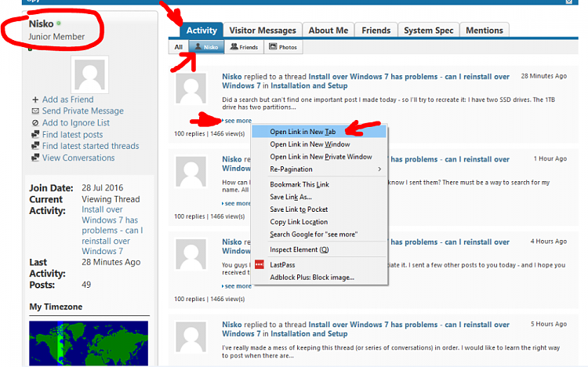Click the "4 Hours Ago" post timestamp

click(549, 242)
